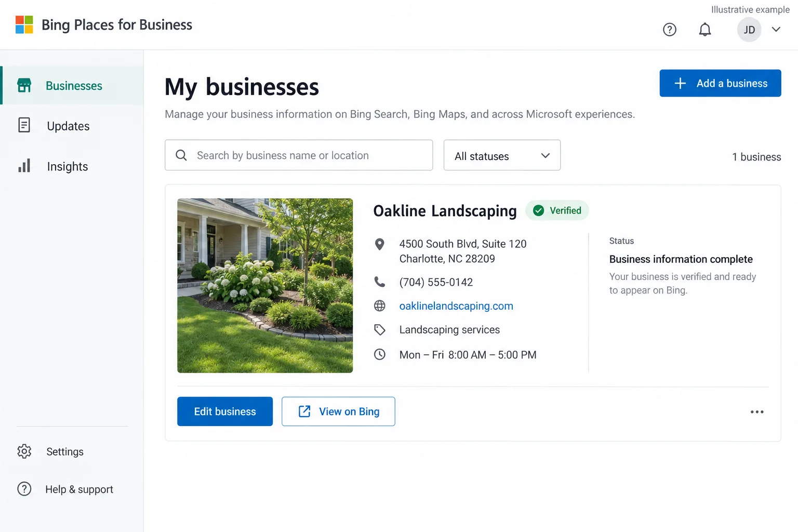Click 'Business information complete' status text
Screen dimensions: 798x532
(x=681, y=259)
